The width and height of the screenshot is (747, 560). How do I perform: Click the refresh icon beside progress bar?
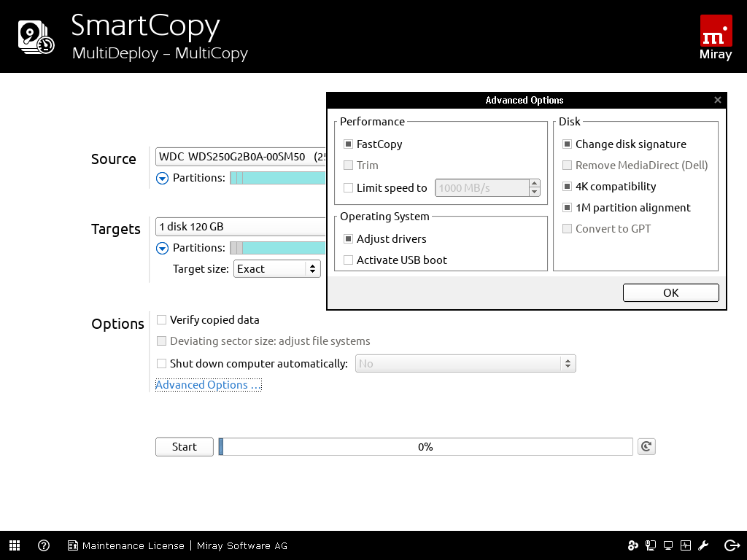tap(646, 447)
